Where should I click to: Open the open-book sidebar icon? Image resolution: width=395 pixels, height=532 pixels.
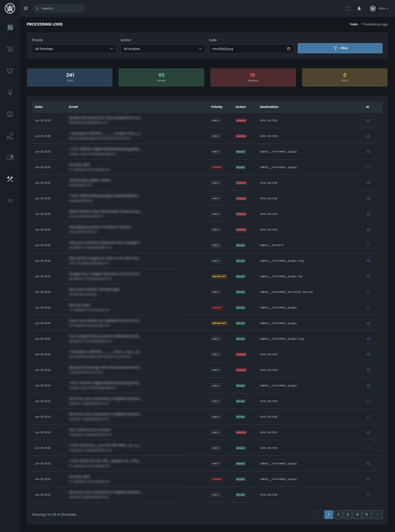coord(10,157)
